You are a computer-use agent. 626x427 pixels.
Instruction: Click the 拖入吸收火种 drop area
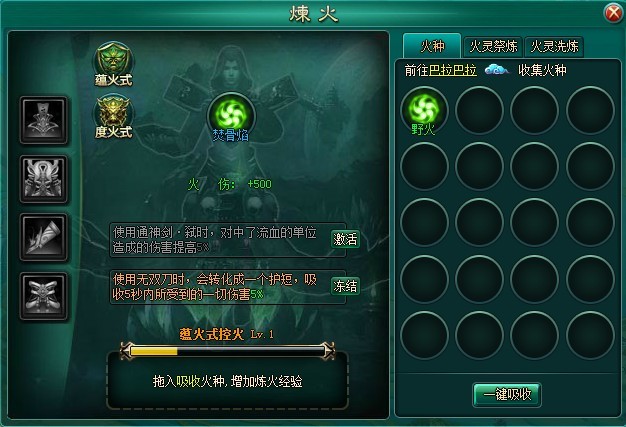tap(228, 383)
